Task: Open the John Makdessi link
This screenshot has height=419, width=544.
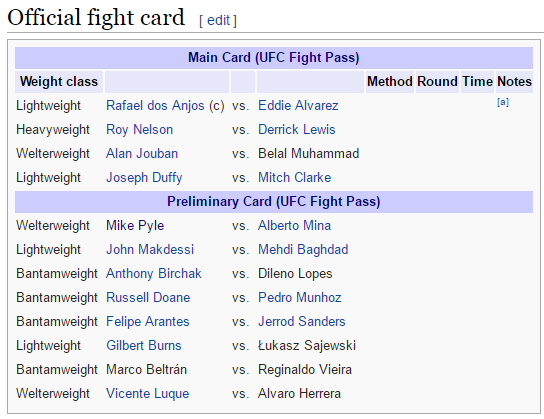Action: [x=150, y=249]
